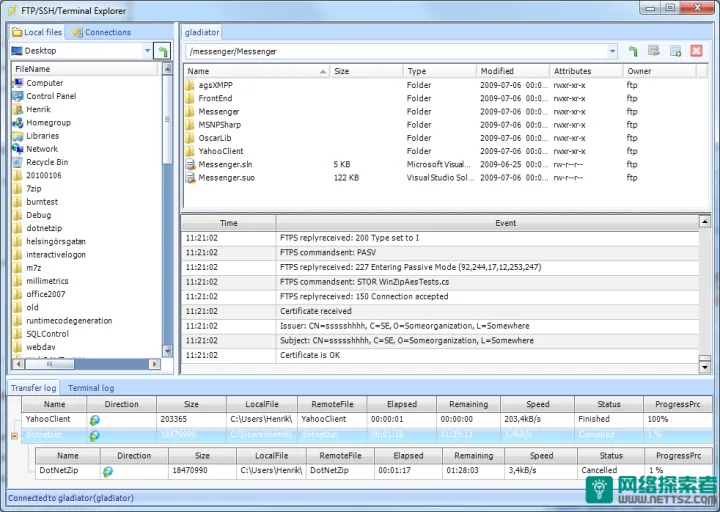
Task: Click local list horizontal scroll-right arrow
Action: (154, 364)
